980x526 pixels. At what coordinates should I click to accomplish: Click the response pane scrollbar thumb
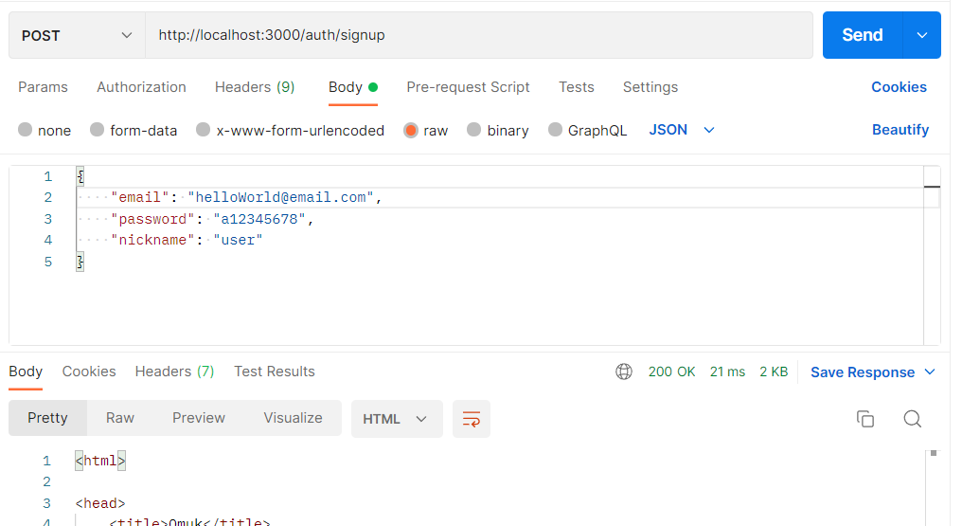click(x=934, y=453)
